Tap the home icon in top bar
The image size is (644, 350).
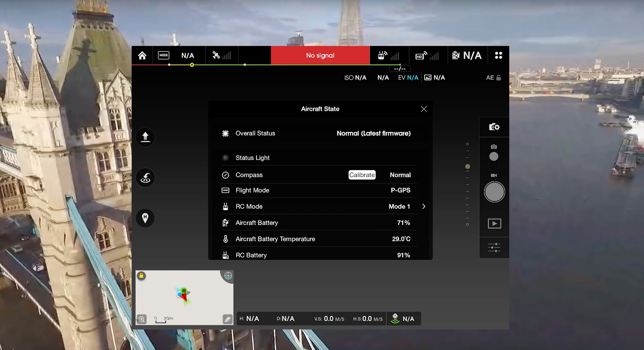[142, 55]
